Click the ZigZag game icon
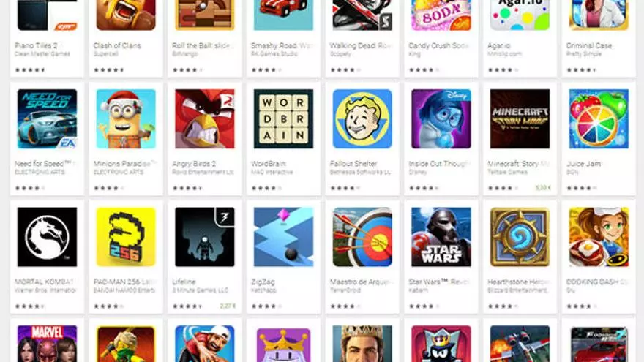Viewport: 644px width, 362px height. point(283,237)
